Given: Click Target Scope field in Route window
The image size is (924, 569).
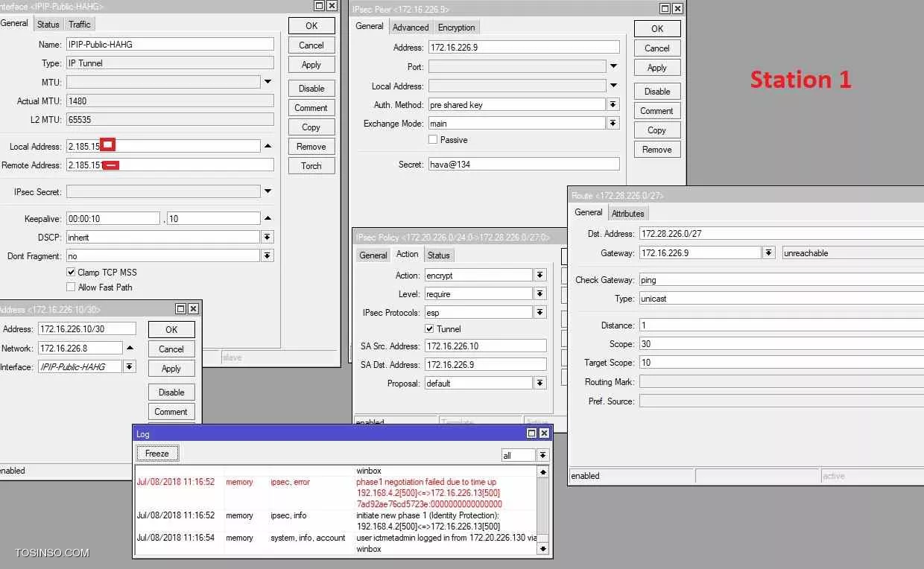Looking at the screenshot, I should [782, 363].
